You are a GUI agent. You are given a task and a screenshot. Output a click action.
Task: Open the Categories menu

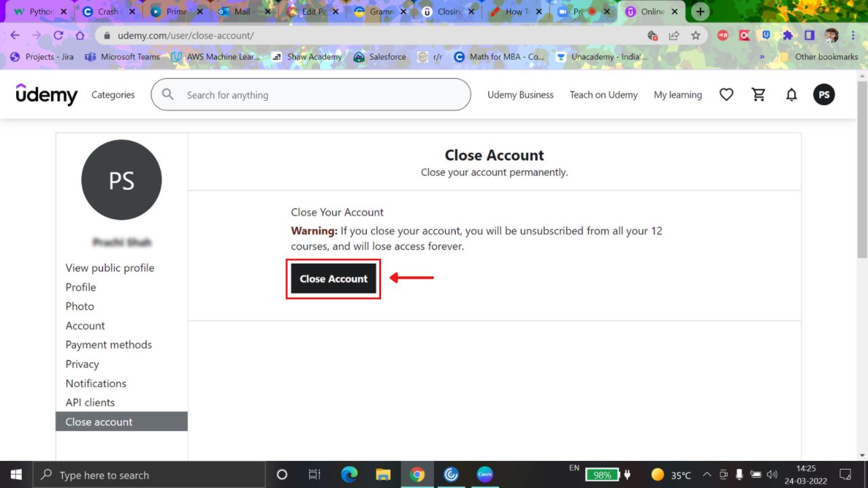point(113,95)
